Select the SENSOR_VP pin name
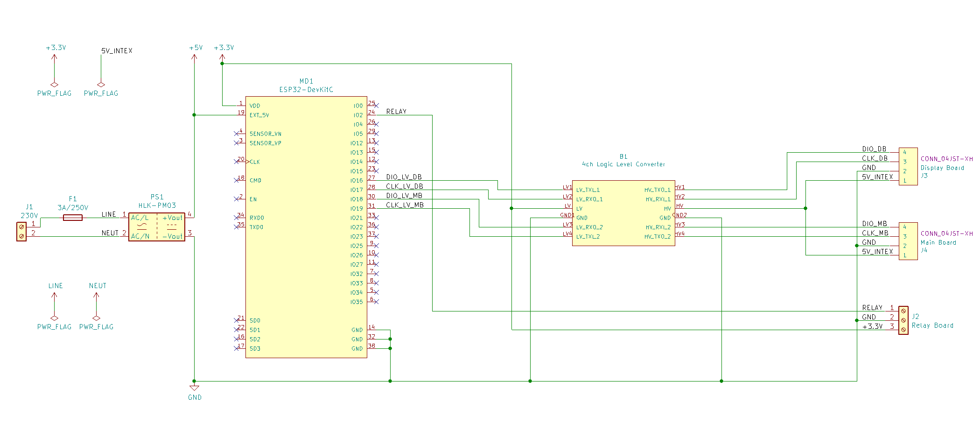 [265, 143]
